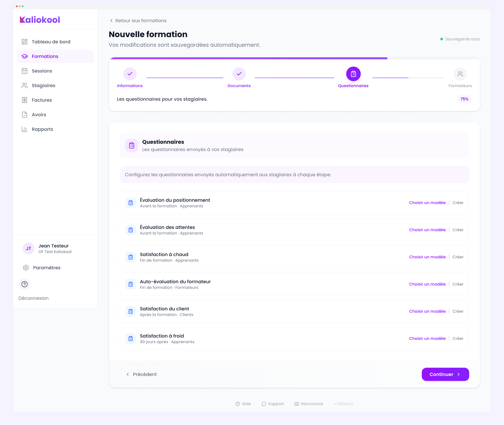Click Satisfaction à froid clipboard icon
504x425 pixels.
click(x=131, y=339)
